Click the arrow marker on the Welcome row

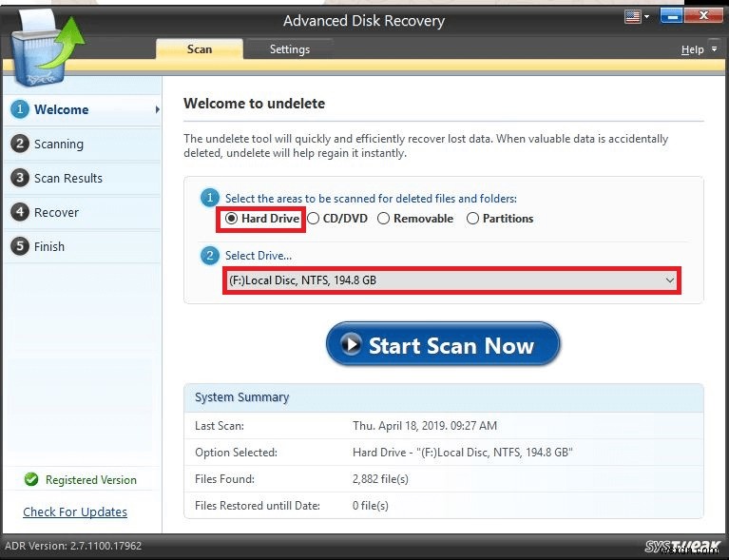click(x=157, y=109)
